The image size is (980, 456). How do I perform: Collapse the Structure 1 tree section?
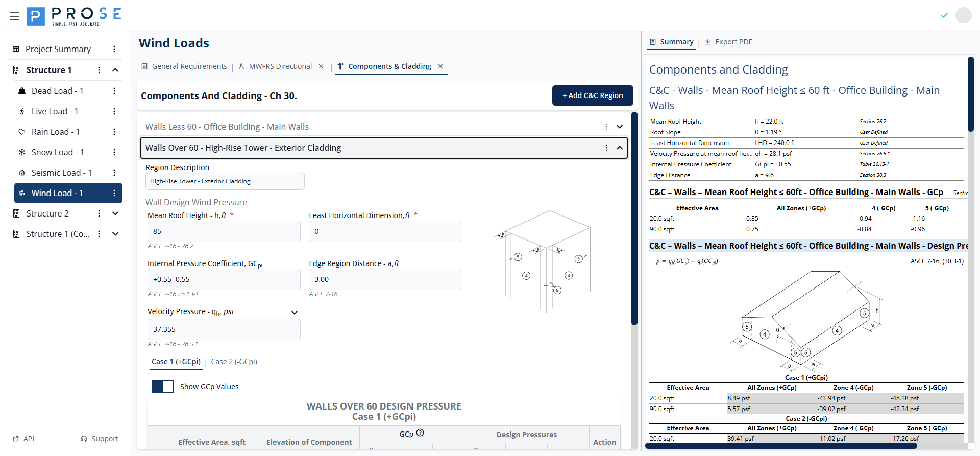[115, 70]
